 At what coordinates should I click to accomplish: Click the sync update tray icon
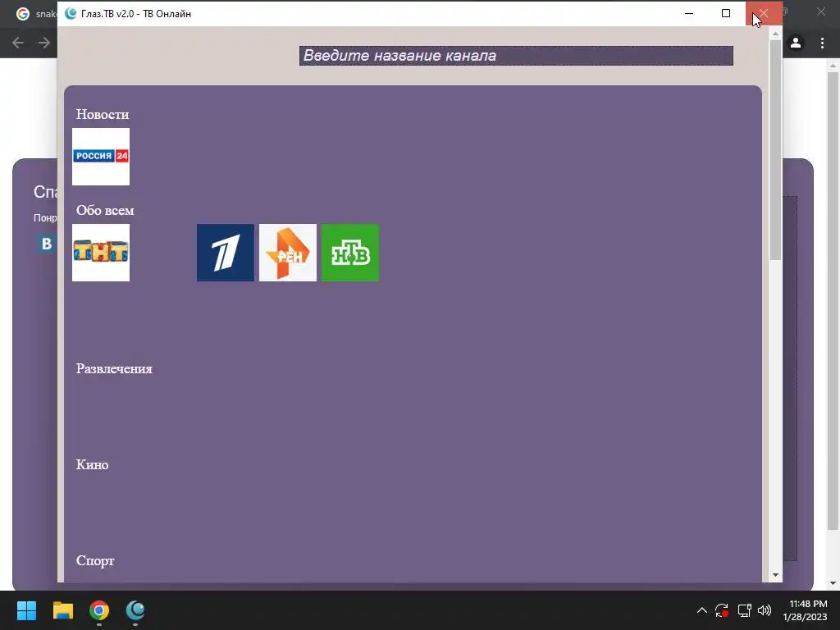pos(722,610)
